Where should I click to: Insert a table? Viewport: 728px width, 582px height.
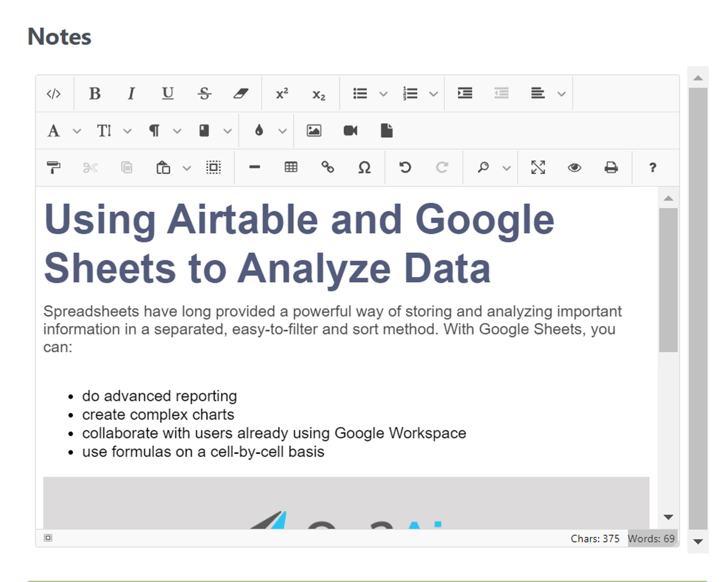(291, 167)
